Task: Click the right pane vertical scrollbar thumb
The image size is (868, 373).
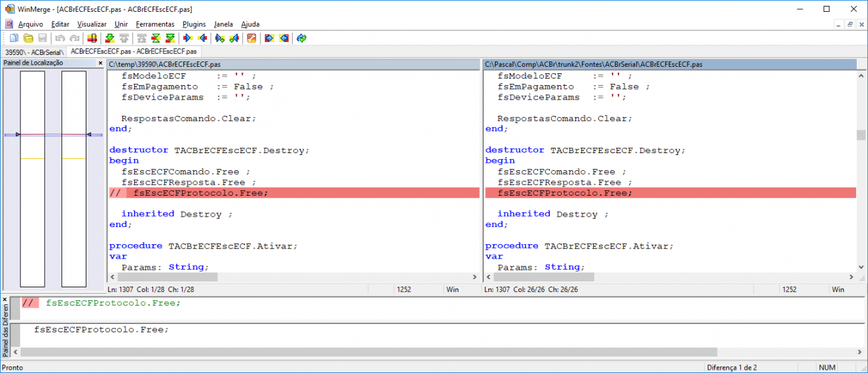Action: (861, 135)
